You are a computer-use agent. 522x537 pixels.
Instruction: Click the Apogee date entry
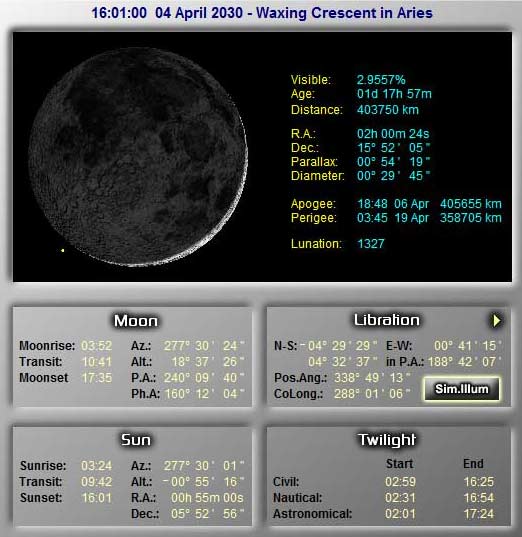[x=393, y=204]
